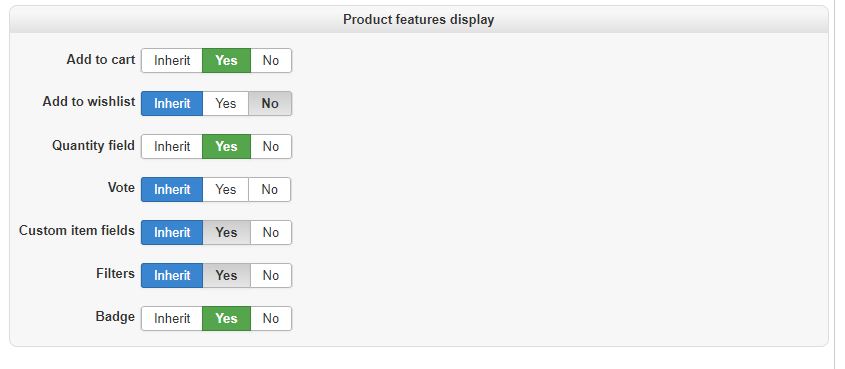Enable Vote by selecting Yes
Image resolution: width=845 pixels, height=369 pixels.
(226, 190)
